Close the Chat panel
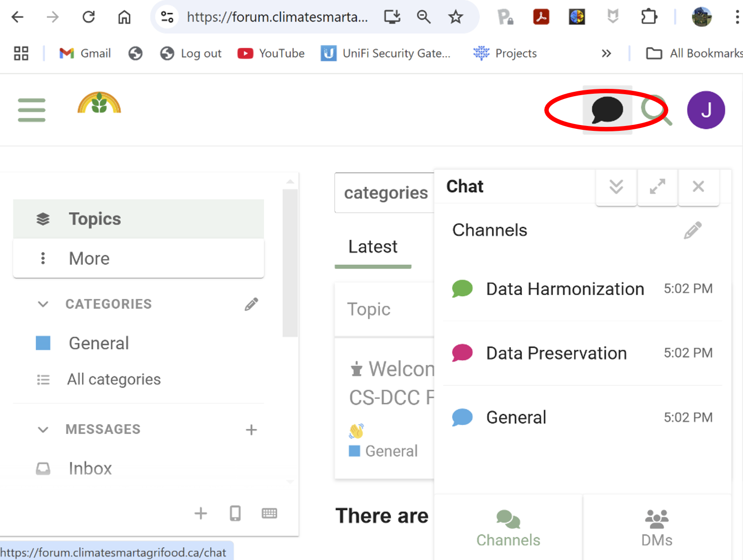This screenshot has width=743, height=560. click(x=698, y=187)
